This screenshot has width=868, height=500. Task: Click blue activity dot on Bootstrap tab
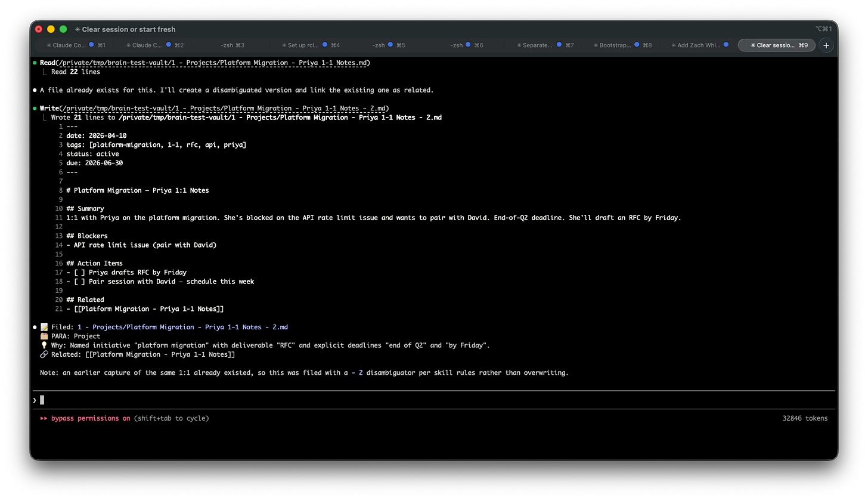click(x=637, y=45)
